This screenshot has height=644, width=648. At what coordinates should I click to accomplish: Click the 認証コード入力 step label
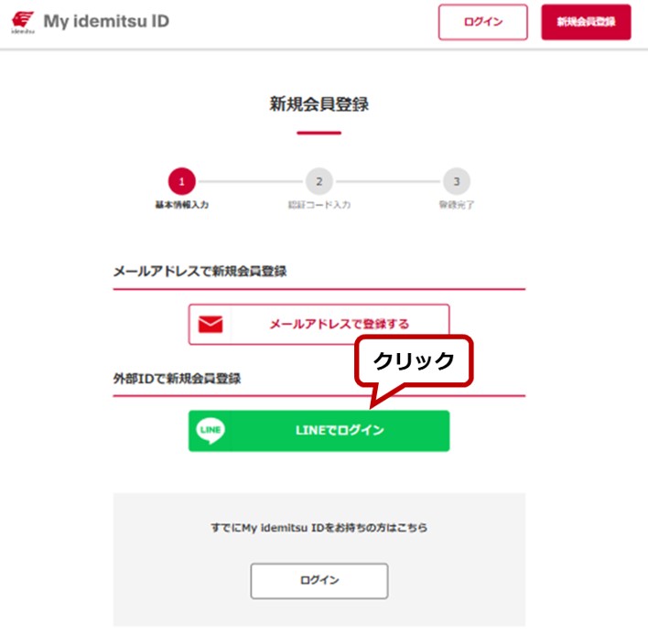pyautogui.click(x=319, y=205)
